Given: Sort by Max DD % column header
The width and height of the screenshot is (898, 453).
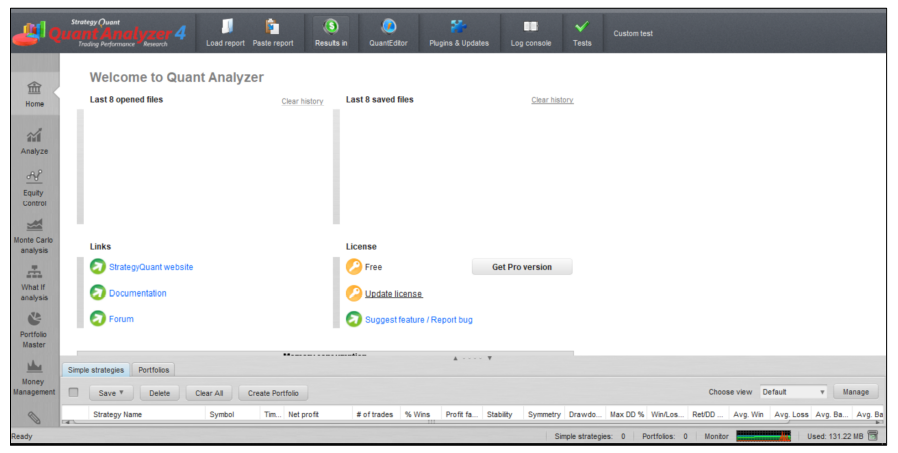Looking at the screenshot, I should pos(627,414).
